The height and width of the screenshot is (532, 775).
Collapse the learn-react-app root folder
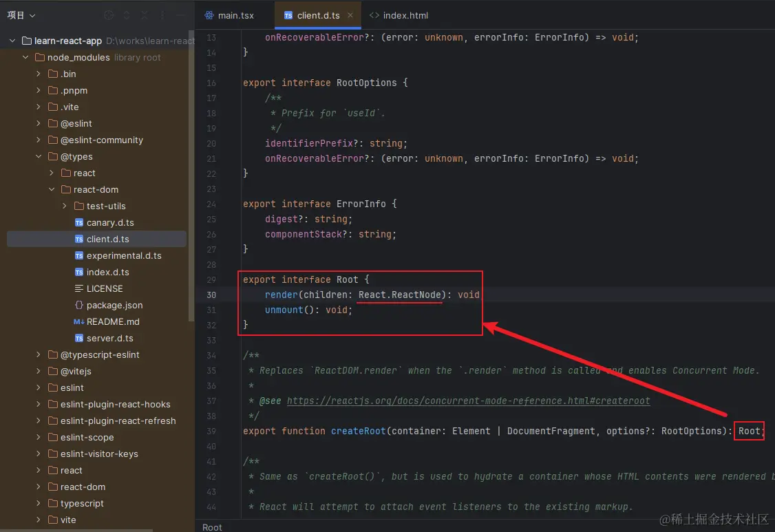pos(12,41)
